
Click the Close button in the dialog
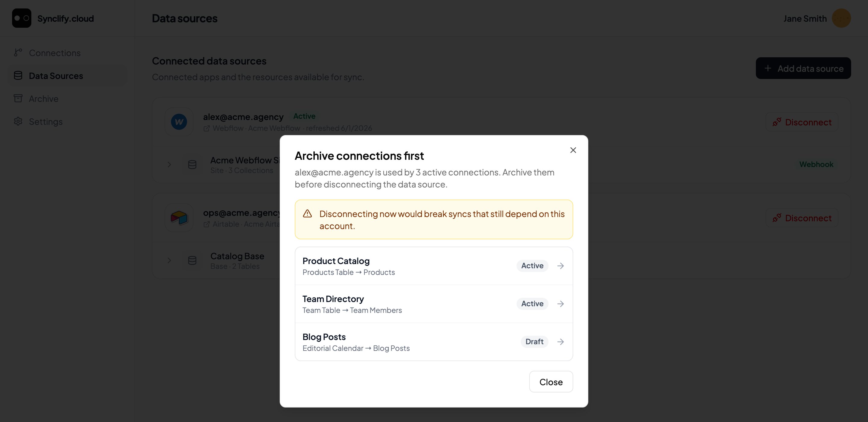(x=551, y=382)
